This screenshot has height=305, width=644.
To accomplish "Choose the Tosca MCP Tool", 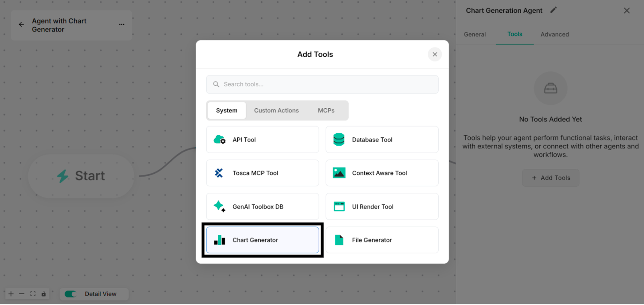I will (262, 173).
